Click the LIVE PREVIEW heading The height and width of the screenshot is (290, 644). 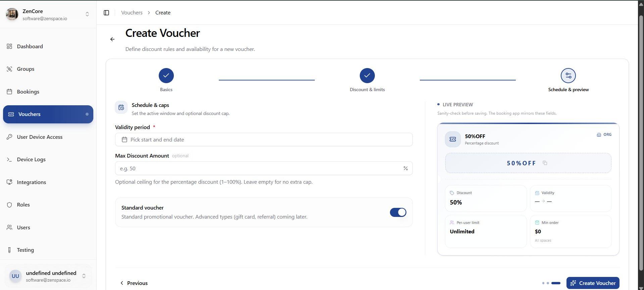pyautogui.click(x=458, y=105)
